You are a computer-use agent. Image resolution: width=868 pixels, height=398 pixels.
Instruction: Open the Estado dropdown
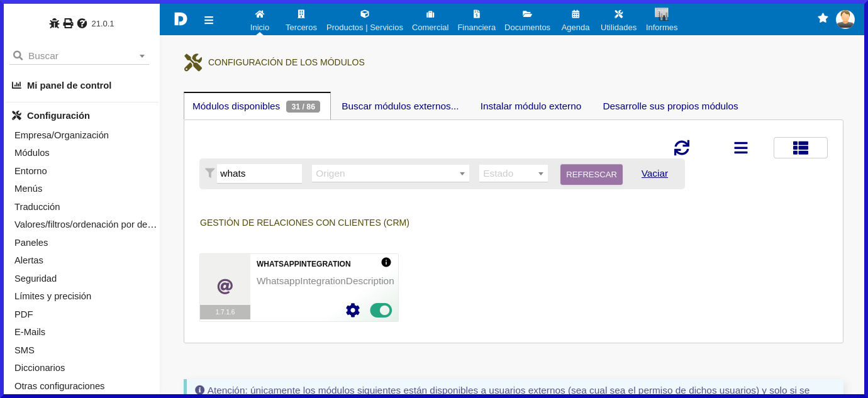[513, 174]
